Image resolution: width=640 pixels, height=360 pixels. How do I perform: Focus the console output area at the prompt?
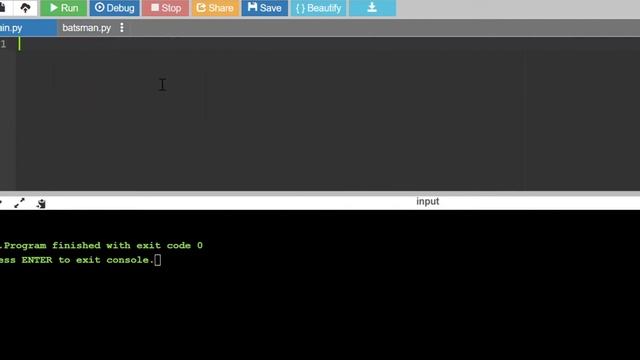158,260
